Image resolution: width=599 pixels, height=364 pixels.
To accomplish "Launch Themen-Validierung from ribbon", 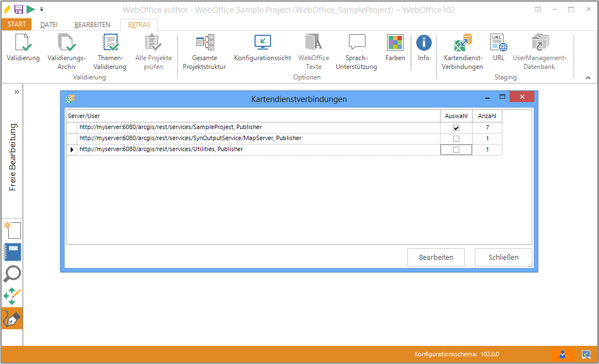I will (111, 43).
